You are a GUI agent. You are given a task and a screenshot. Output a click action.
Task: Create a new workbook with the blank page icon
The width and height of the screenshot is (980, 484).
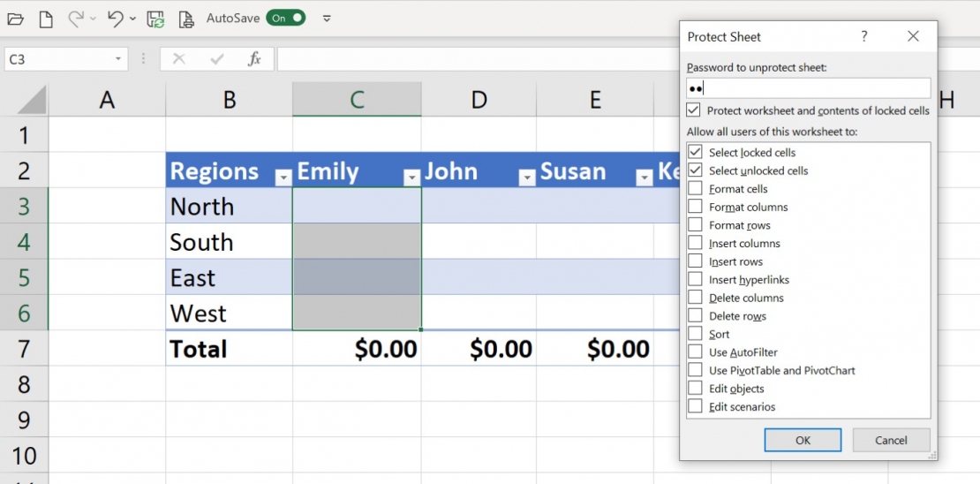[46, 19]
